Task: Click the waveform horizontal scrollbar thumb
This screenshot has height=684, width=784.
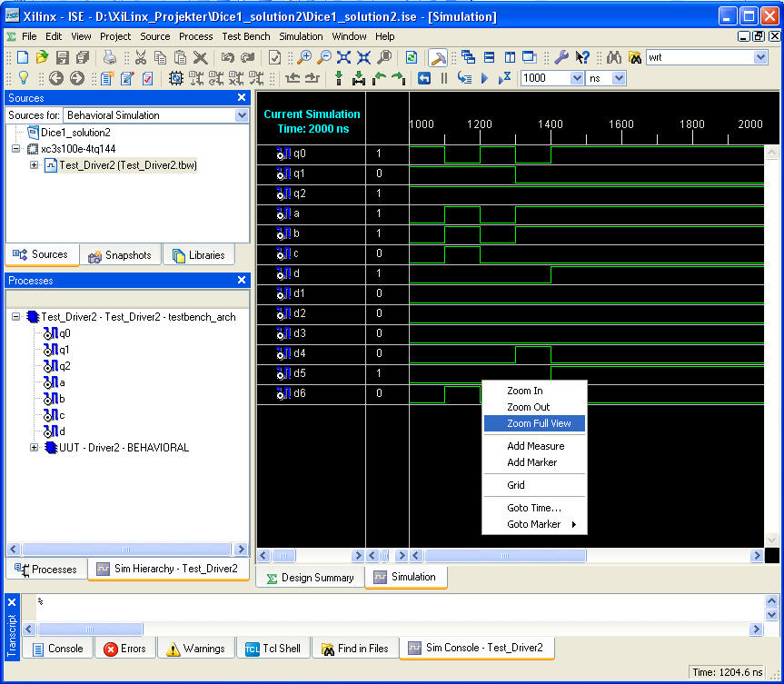Action: coord(505,556)
